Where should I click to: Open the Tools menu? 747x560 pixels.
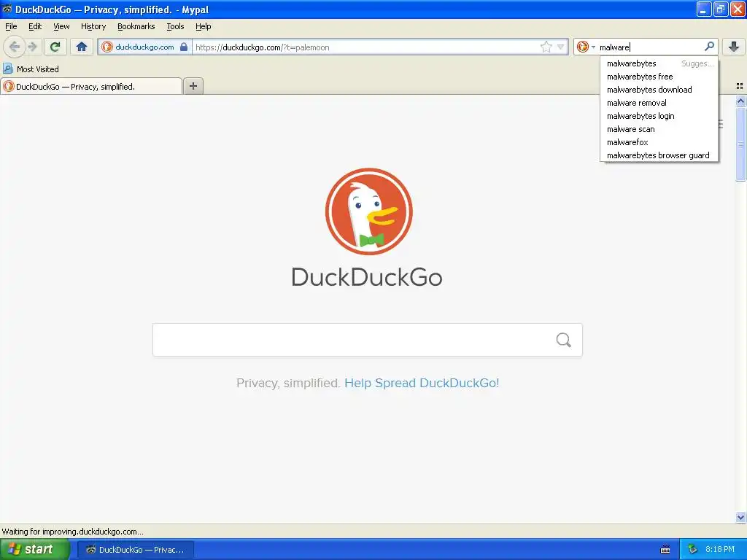(175, 27)
